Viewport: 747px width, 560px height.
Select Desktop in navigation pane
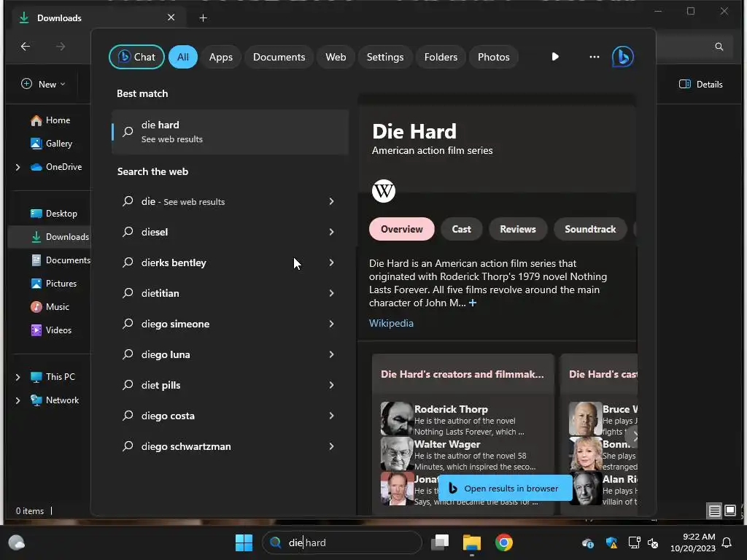click(53, 214)
